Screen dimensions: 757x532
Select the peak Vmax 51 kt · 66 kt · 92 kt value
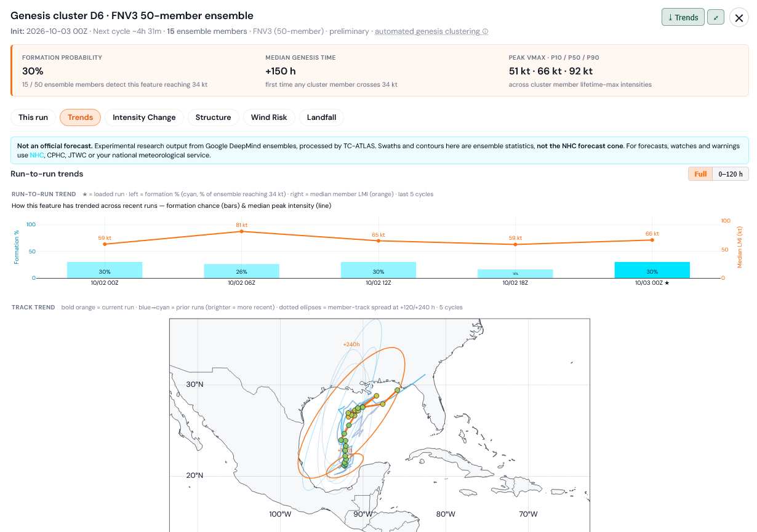pos(551,71)
